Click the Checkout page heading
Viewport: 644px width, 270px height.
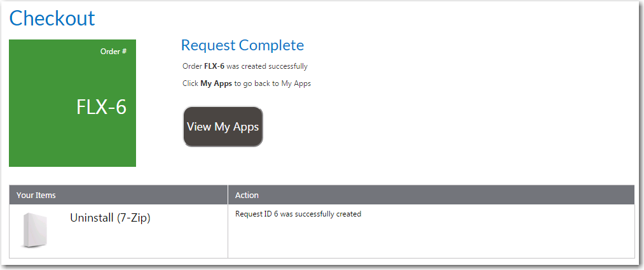point(52,18)
